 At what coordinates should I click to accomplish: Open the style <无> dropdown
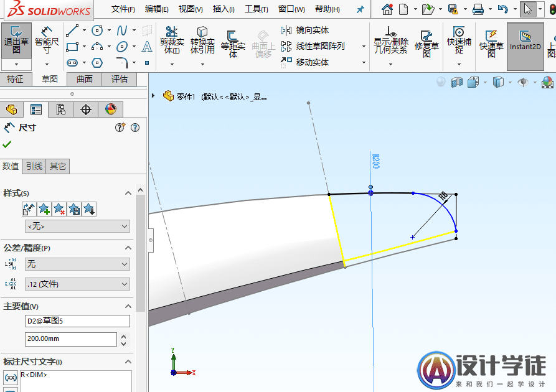pos(77,226)
